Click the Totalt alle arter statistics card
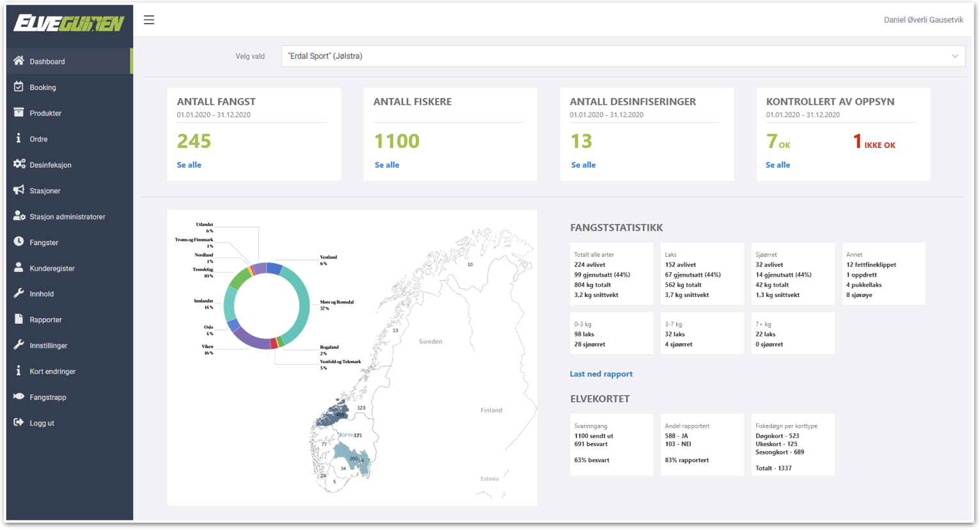This screenshot has height=530, width=980. [x=612, y=273]
